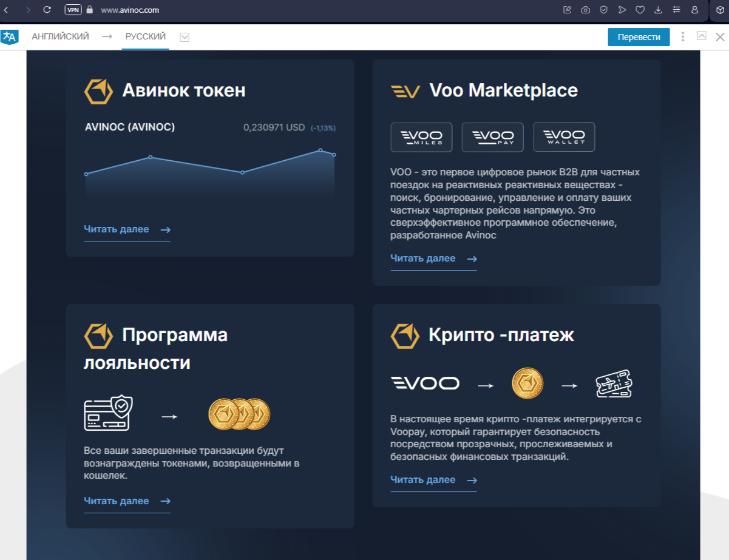Click the cube extensions icon

[720, 10]
